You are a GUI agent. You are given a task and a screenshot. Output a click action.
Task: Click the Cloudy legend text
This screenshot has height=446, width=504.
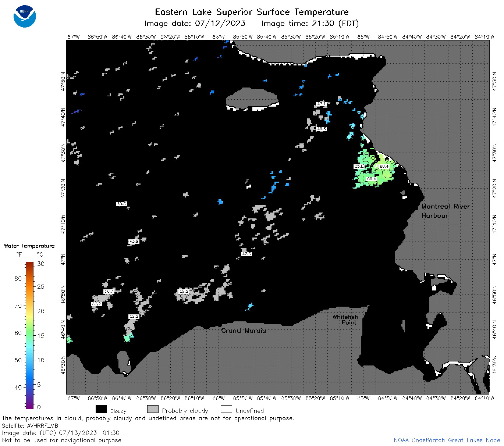[x=118, y=411]
